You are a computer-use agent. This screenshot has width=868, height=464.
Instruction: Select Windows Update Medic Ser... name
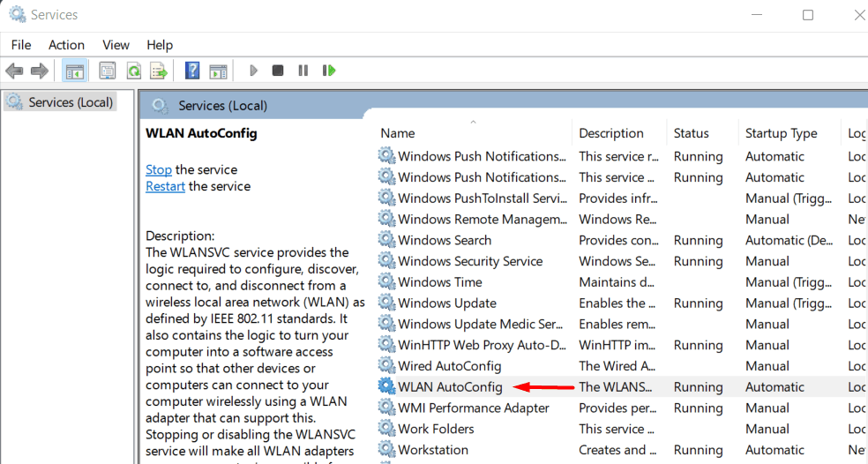(x=480, y=325)
